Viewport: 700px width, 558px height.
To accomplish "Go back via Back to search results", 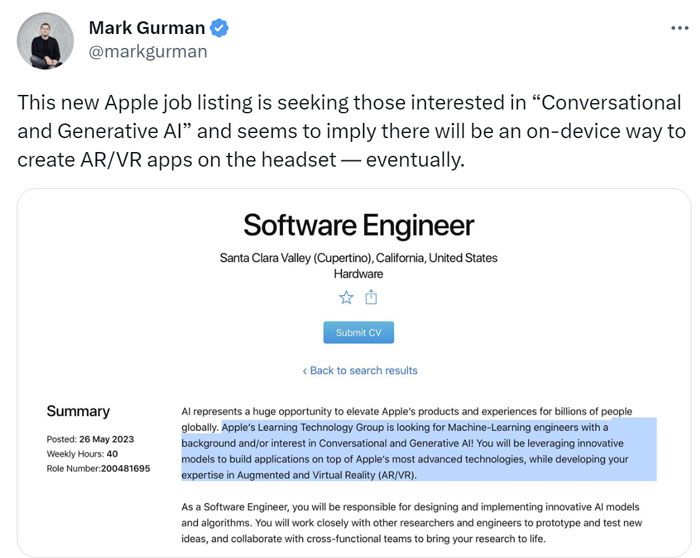I will pos(360,371).
